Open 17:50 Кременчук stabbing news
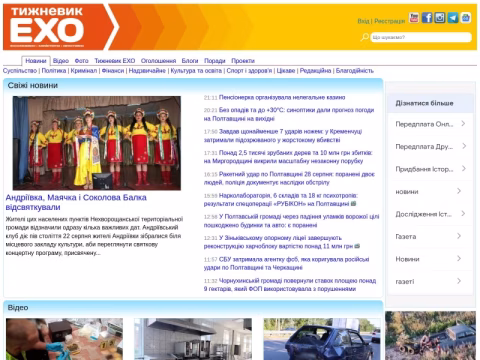 click(x=283, y=136)
